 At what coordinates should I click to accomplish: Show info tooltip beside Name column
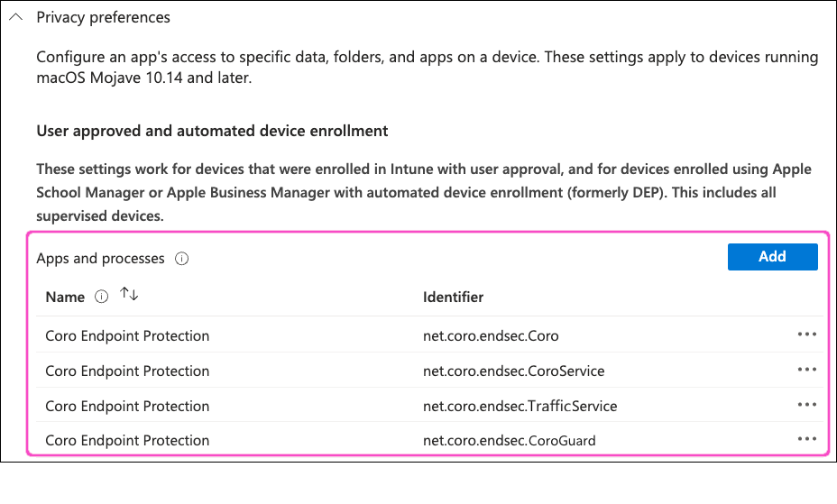click(x=101, y=297)
